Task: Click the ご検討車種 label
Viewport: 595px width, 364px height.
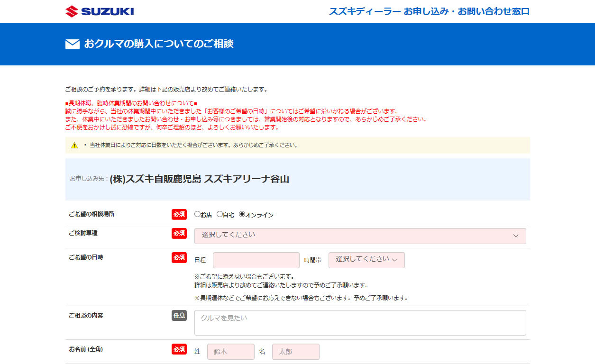Action: (83, 233)
